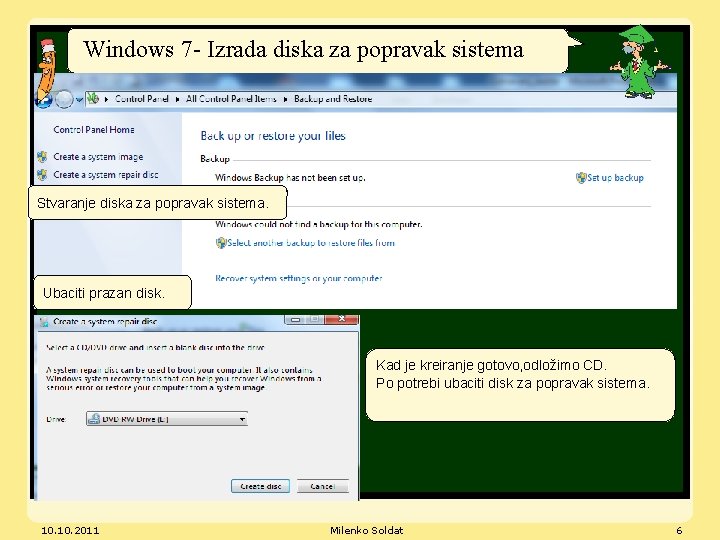
Task: Click shield icon beside Select another backup
Action: pyautogui.click(x=221, y=243)
